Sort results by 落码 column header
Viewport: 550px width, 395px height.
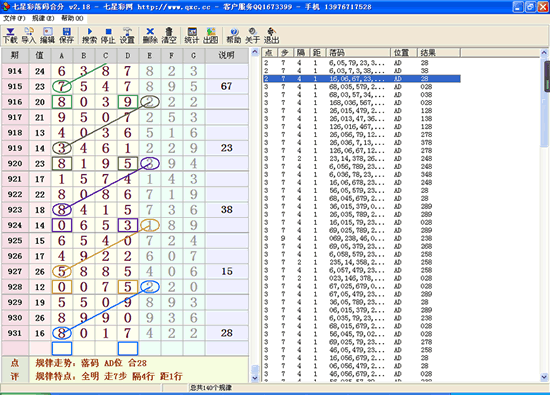point(358,53)
